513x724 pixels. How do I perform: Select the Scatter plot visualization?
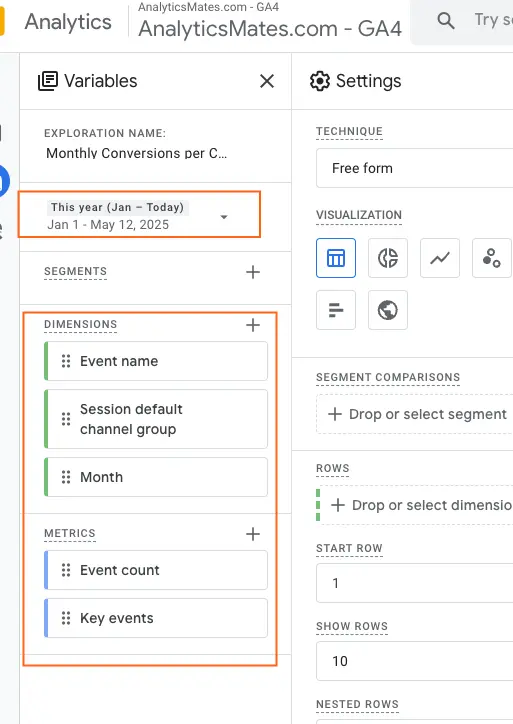[492, 258]
